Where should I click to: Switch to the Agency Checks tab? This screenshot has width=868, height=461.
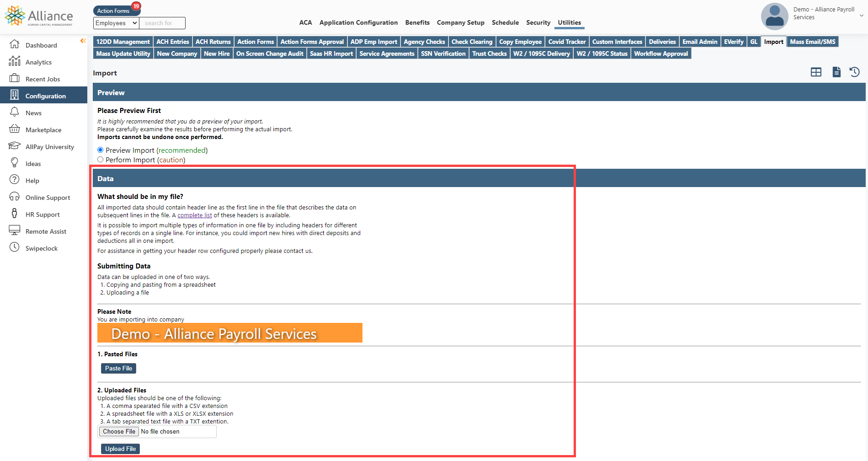tap(425, 42)
